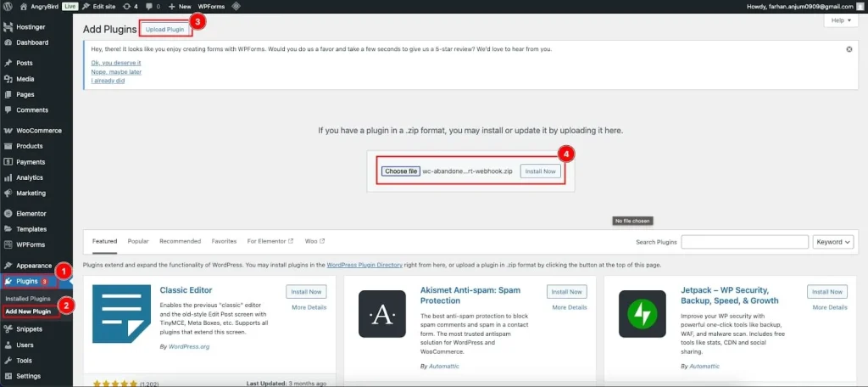Open the WordPress.org author link
This screenshot has height=387, width=868.
pyautogui.click(x=189, y=346)
